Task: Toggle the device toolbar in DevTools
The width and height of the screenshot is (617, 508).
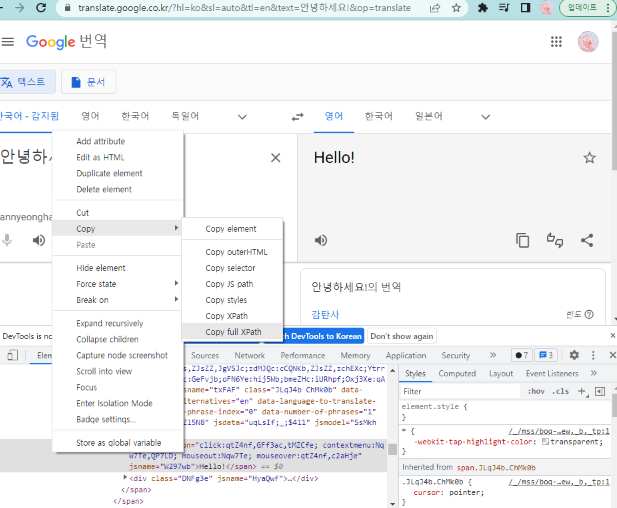Action: pos(13,355)
